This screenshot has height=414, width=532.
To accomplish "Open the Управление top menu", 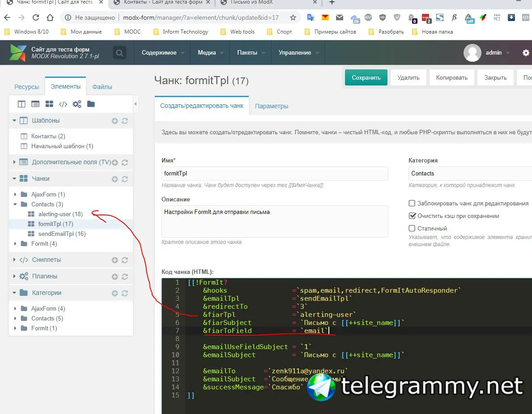I will point(298,53).
